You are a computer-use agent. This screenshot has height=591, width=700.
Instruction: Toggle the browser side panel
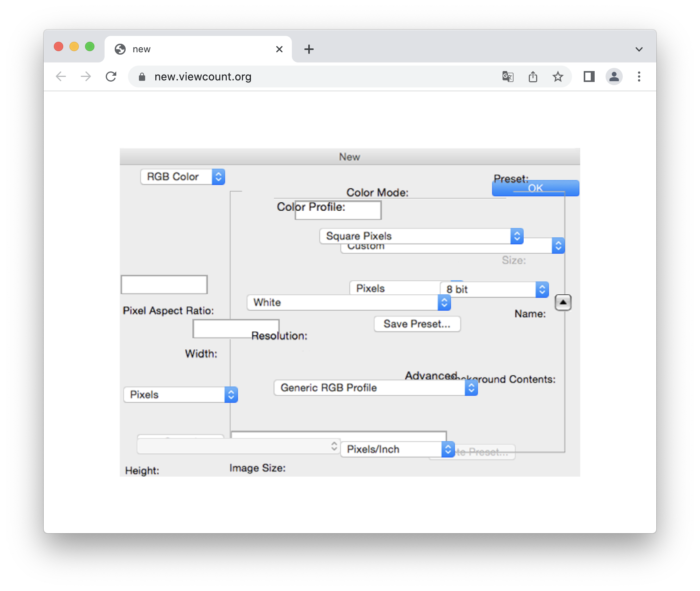[589, 77]
